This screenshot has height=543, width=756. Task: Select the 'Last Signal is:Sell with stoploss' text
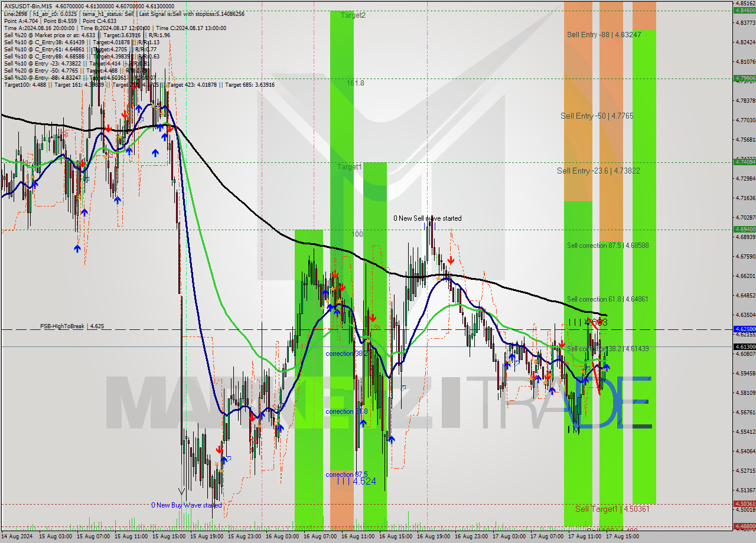(x=176, y=13)
